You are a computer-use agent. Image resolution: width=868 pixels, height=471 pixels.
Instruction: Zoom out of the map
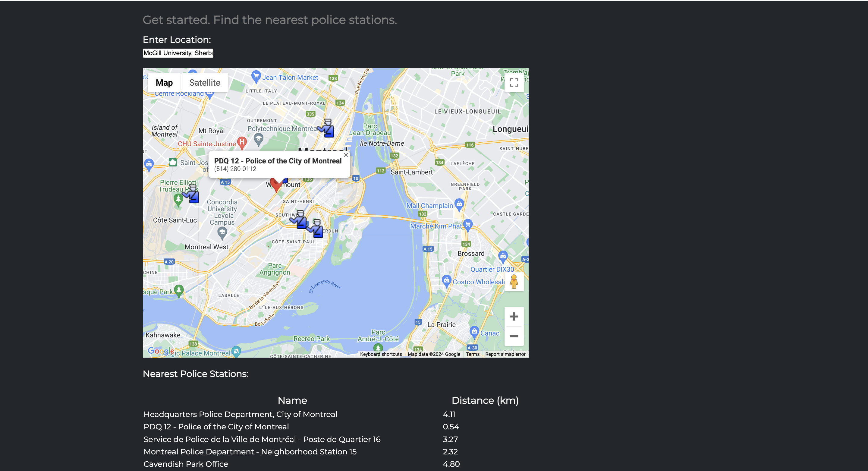pos(514,336)
